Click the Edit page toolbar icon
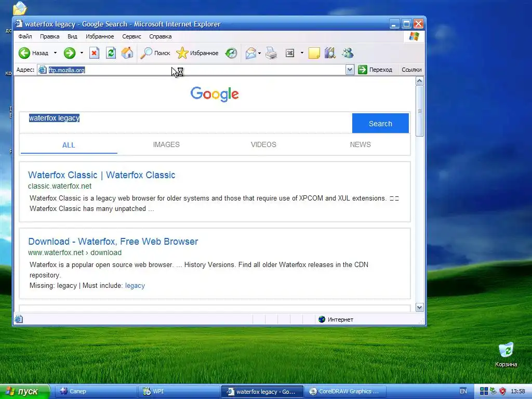This screenshot has width=532, height=399. [290, 53]
